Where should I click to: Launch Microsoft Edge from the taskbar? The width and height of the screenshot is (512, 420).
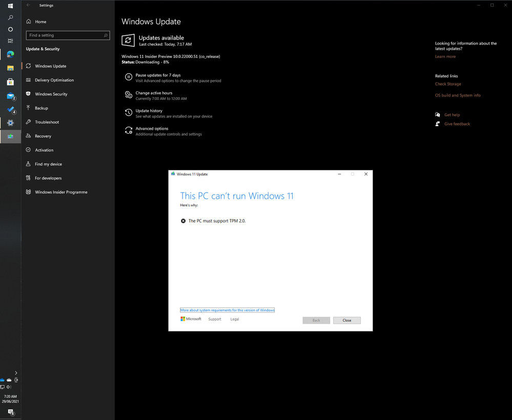[10, 54]
